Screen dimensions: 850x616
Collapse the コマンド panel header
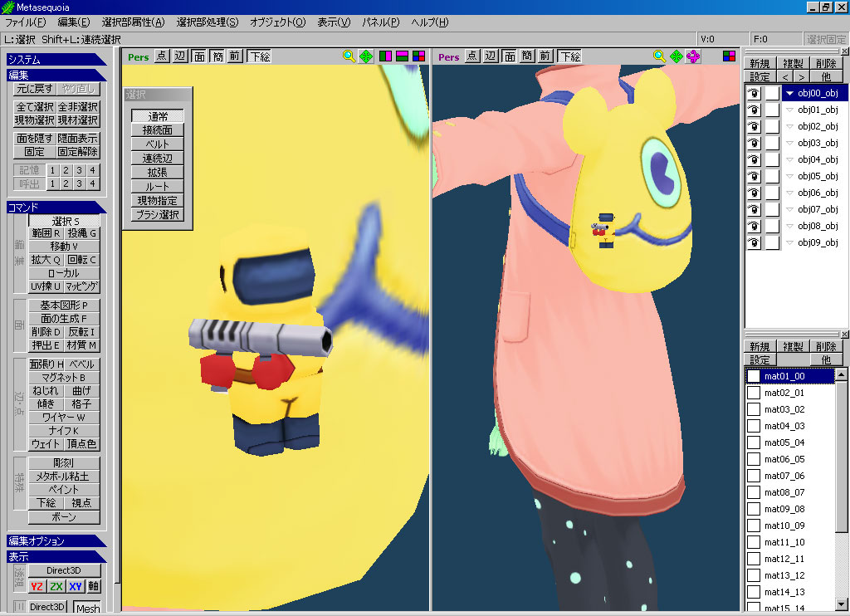(x=56, y=208)
